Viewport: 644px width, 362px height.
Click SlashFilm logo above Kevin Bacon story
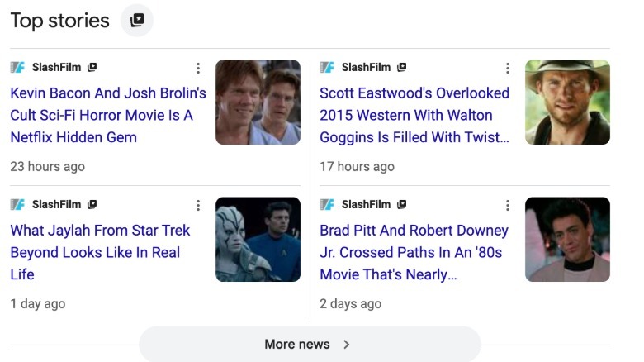click(17, 68)
